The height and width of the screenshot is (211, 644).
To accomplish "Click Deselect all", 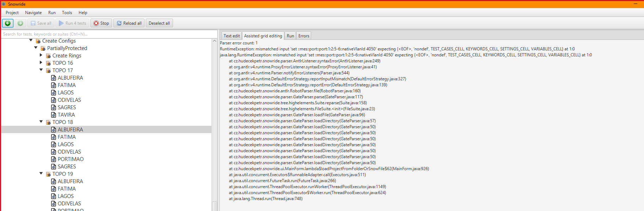I will click(x=159, y=23).
